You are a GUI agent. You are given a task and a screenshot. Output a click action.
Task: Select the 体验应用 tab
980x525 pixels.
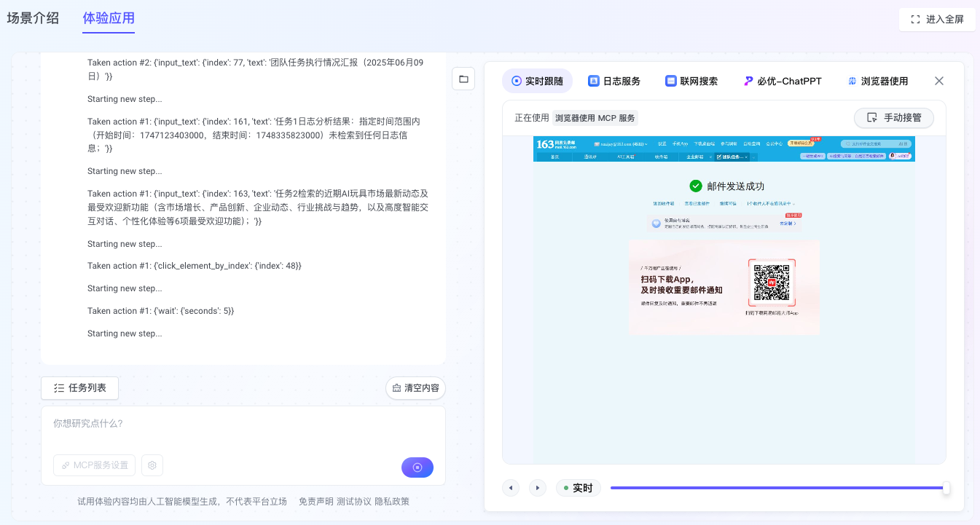click(x=109, y=18)
